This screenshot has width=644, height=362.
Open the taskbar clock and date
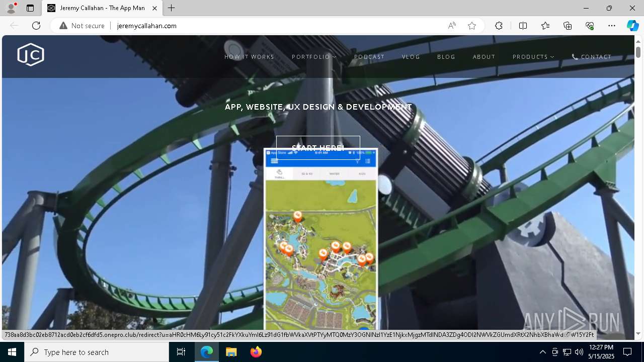click(x=601, y=352)
